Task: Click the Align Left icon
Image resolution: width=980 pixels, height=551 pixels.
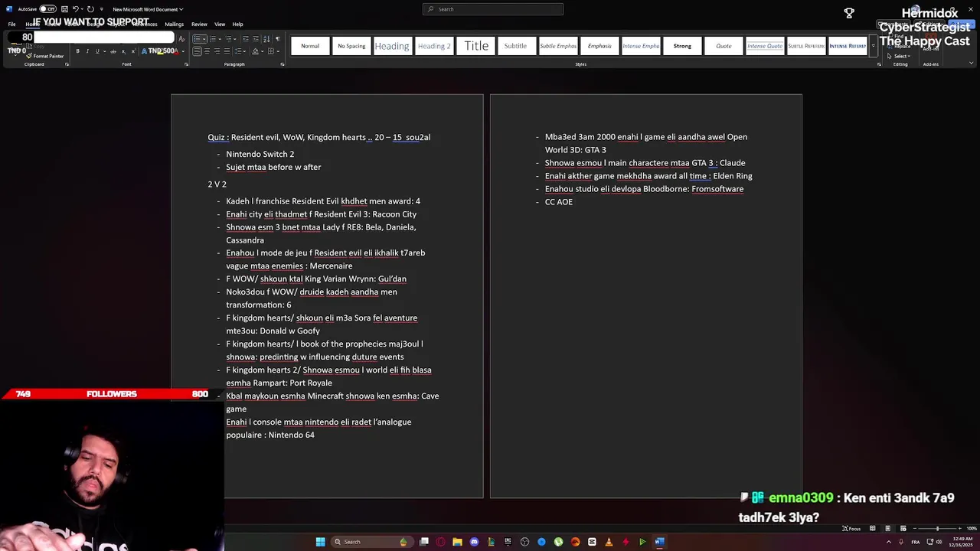Action: point(197,51)
